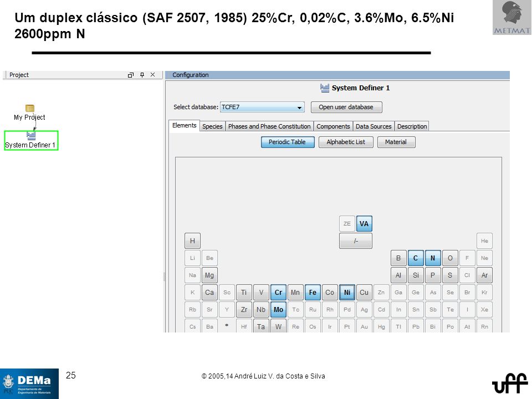Close the Project panel
The width and height of the screenshot is (532, 399).
(153, 75)
